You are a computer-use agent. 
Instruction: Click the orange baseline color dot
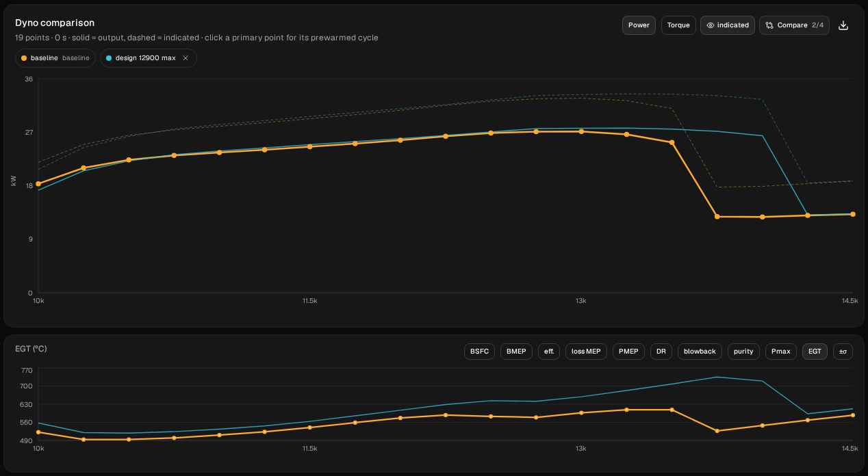click(x=24, y=58)
